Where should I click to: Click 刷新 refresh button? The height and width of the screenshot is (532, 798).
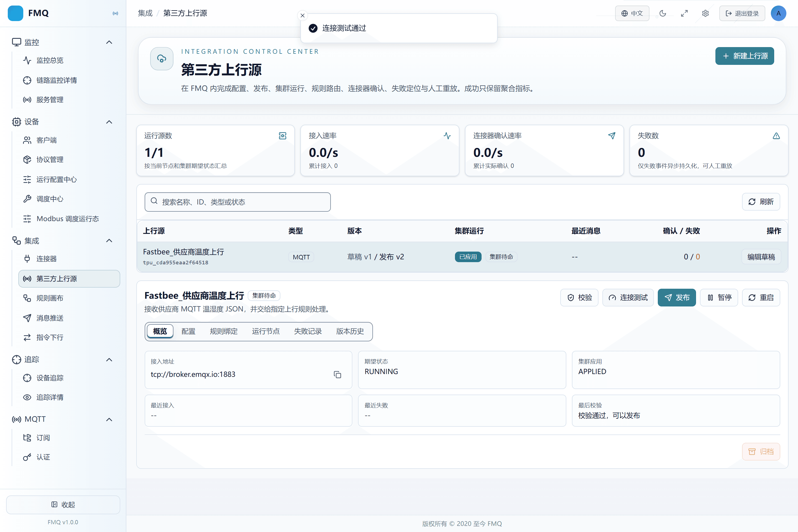761,202
